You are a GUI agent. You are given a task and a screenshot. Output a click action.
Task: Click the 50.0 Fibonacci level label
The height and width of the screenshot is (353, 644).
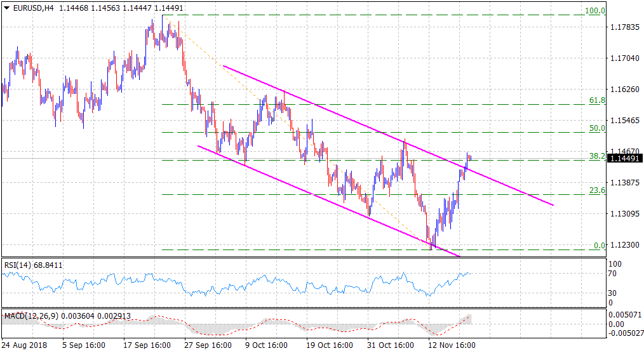tap(596, 128)
